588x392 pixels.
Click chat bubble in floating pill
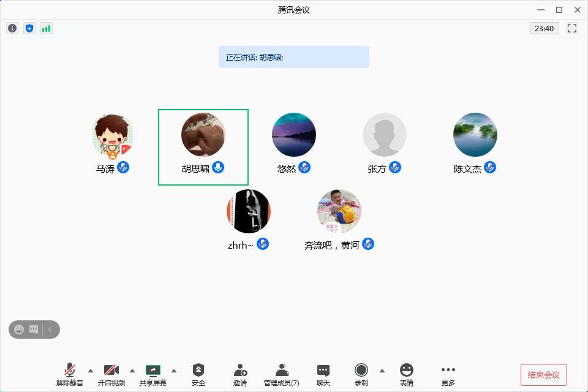[x=34, y=330]
